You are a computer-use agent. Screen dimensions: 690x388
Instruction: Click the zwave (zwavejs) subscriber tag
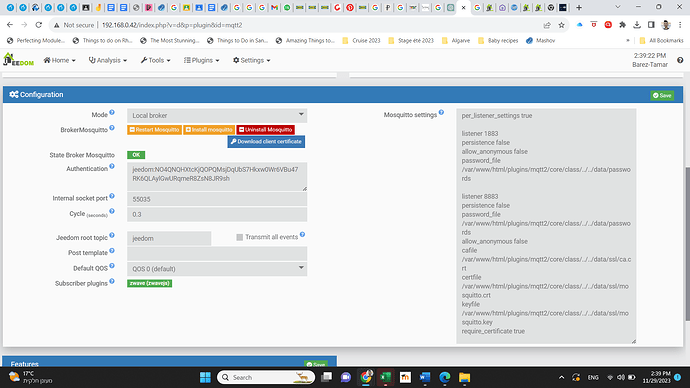pyautogui.click(x=150, y=283)
